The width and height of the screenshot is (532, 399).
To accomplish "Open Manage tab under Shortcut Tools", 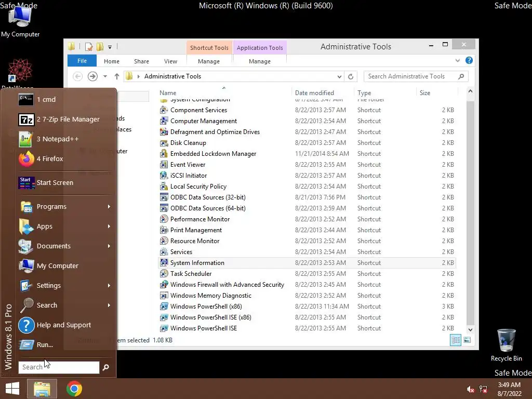I will pos(209,61).
